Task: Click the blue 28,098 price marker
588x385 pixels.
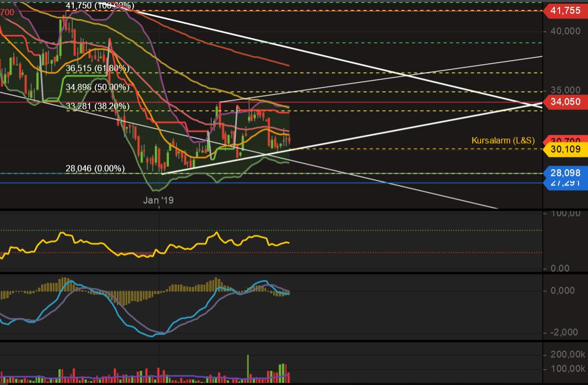Action: click(x=564, y=172)
